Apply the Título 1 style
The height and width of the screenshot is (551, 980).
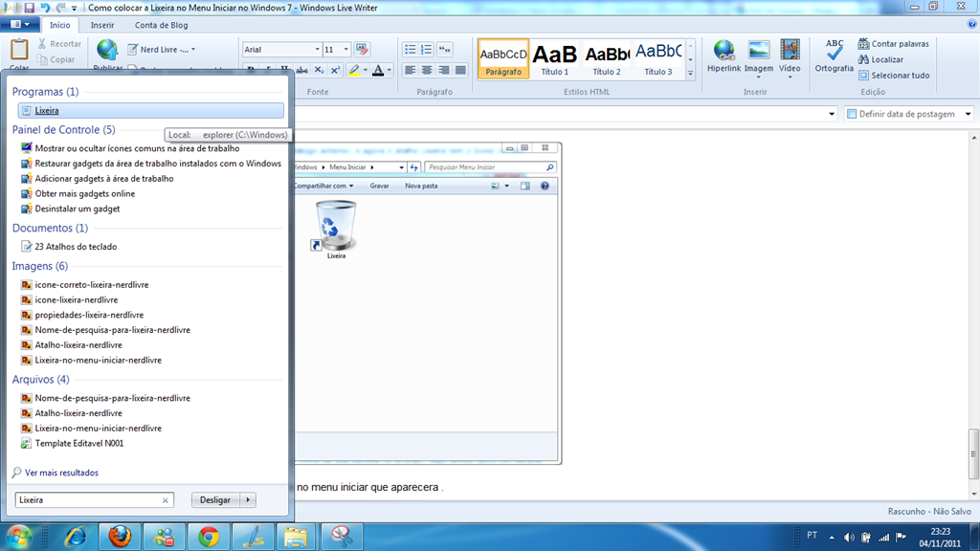pyautogui.click(x=554, y=58)
